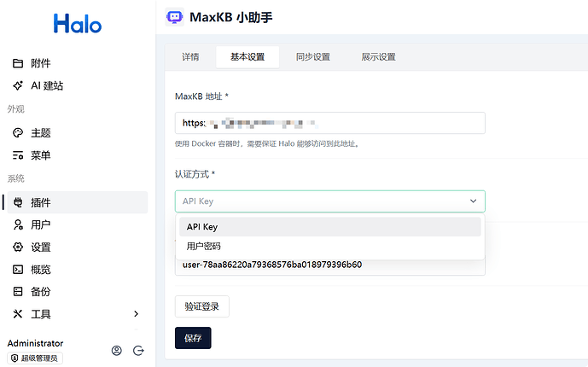The width and height of the screenshot is (588, 367).
Task: Open 备份 in the sidebar
Action: 78,292
